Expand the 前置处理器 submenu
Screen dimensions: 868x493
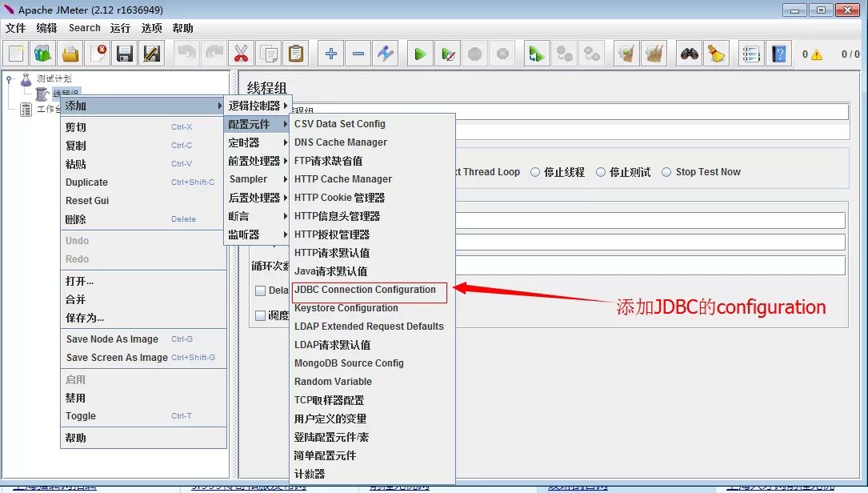pos(256,161)
